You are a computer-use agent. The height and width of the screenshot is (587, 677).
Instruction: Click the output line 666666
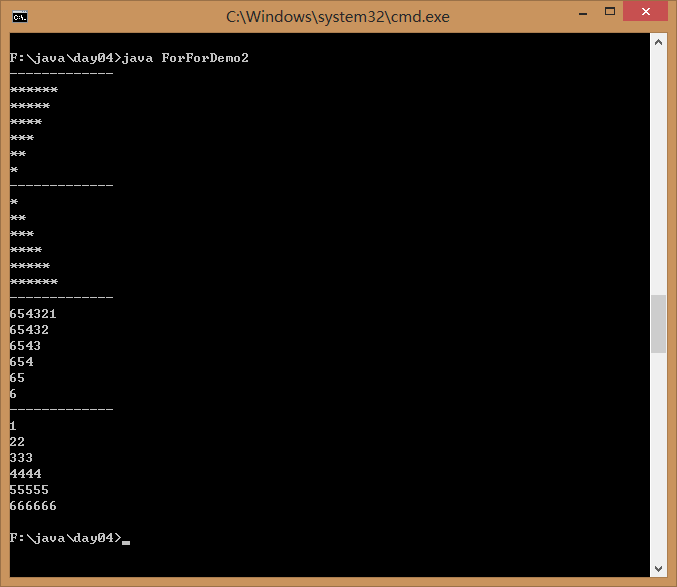point(33,506)
